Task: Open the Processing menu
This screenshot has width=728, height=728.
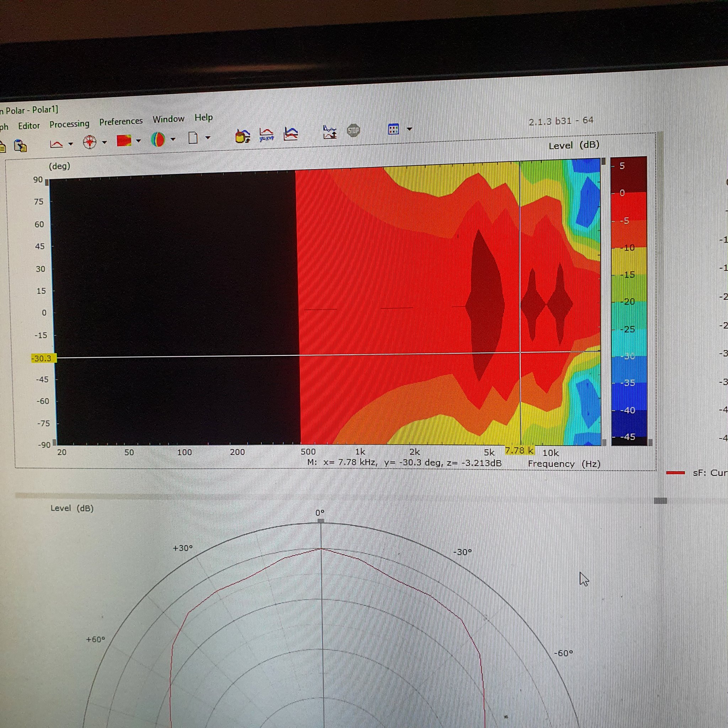Action: [69, 124]
